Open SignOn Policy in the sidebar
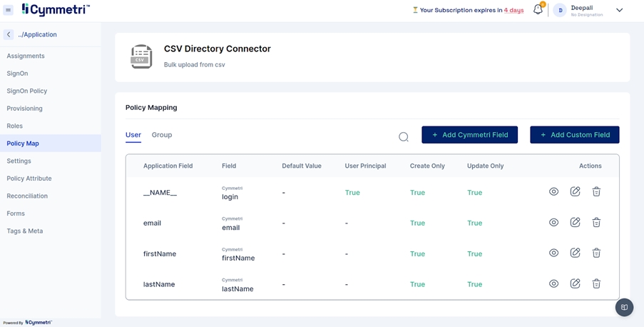Image resolution: width=644 pixels, height=327 pixels. (27, 91)
